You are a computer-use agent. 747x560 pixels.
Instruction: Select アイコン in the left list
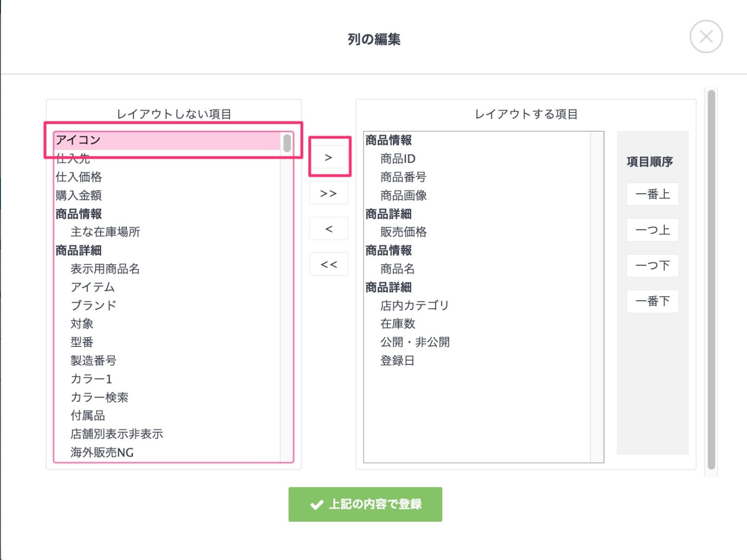[167, 140]
